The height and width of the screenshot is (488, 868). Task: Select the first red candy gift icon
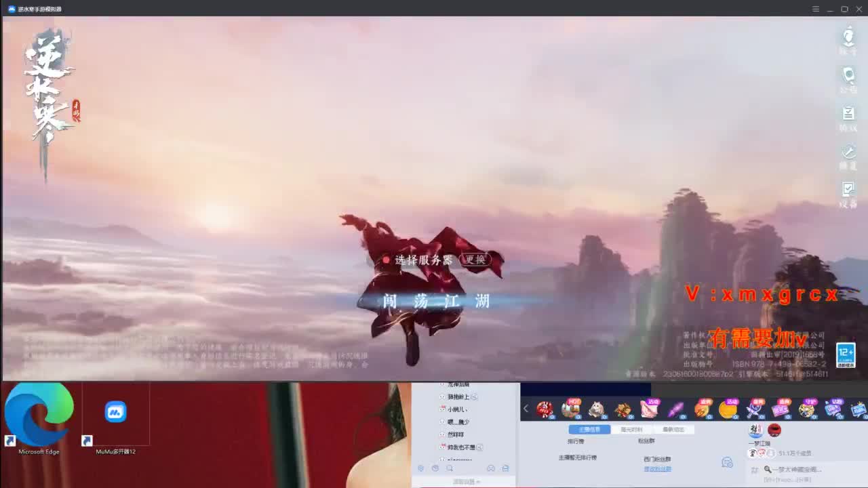pos(544,409)
